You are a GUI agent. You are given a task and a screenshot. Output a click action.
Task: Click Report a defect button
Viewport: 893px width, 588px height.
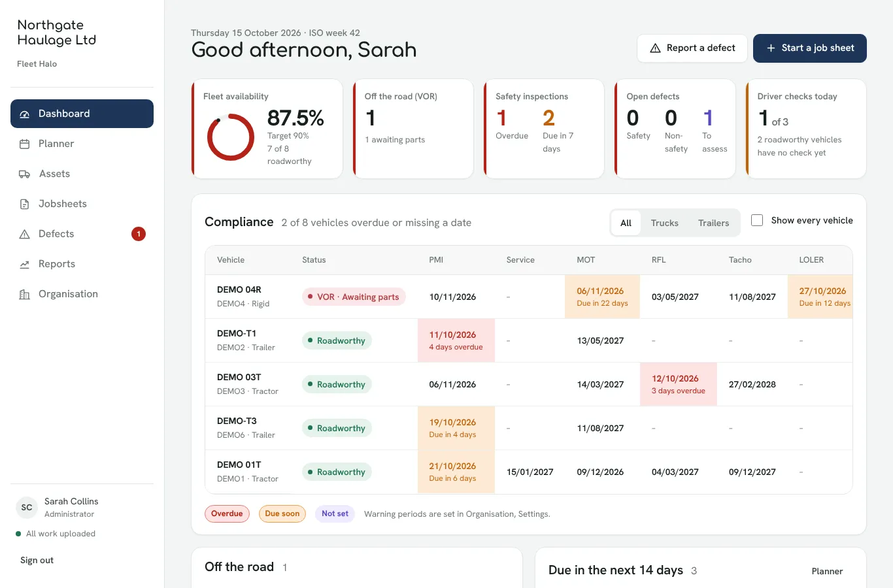tap(692, 48)
